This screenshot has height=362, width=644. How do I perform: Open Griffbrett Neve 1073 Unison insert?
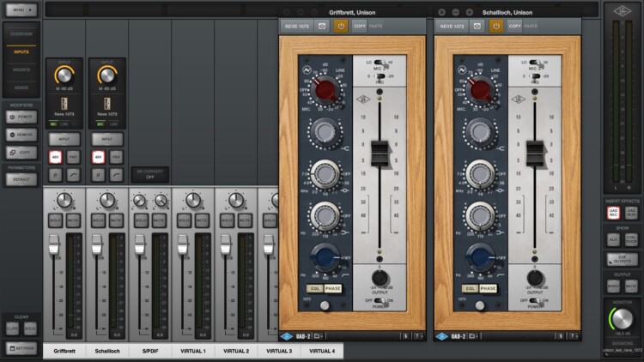64,104
